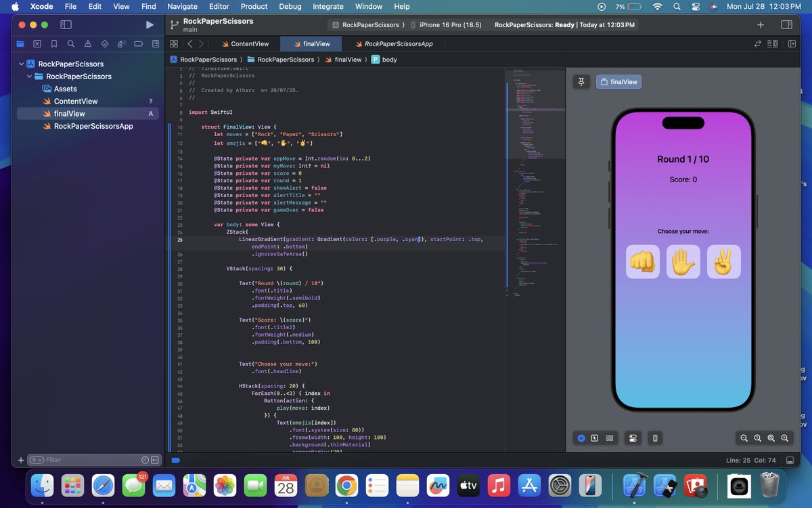Show the Project navigator folder icon
812x508 pixels.
(20, 43)
